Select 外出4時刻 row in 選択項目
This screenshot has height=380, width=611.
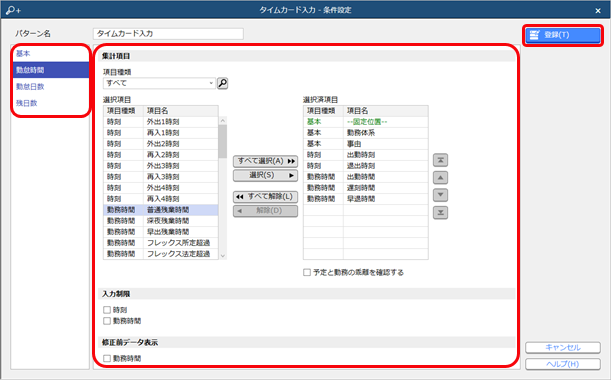point(161,187)
